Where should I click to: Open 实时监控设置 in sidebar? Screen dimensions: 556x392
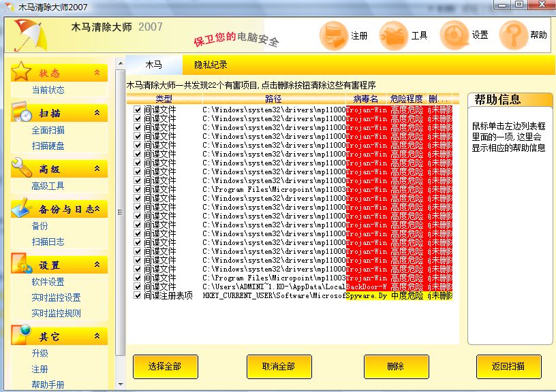tap(56, 297)
